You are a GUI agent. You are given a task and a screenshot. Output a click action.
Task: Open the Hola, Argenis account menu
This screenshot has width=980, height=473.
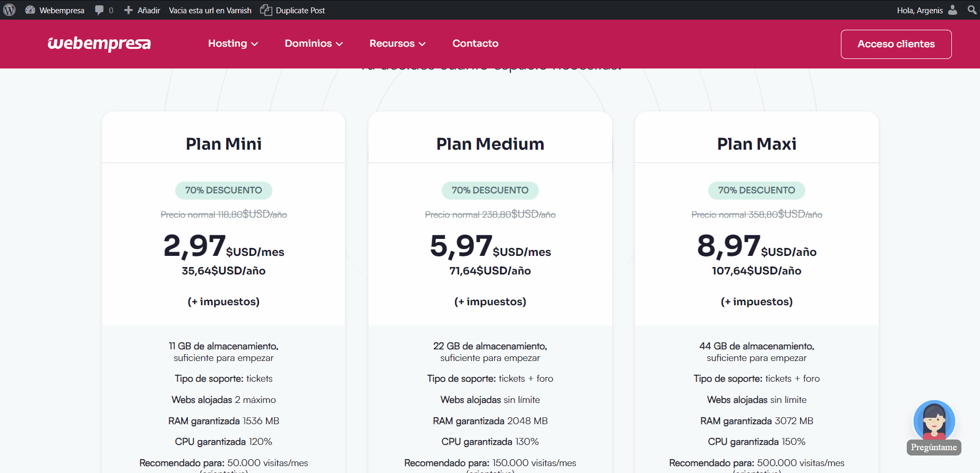coord(919,10)
